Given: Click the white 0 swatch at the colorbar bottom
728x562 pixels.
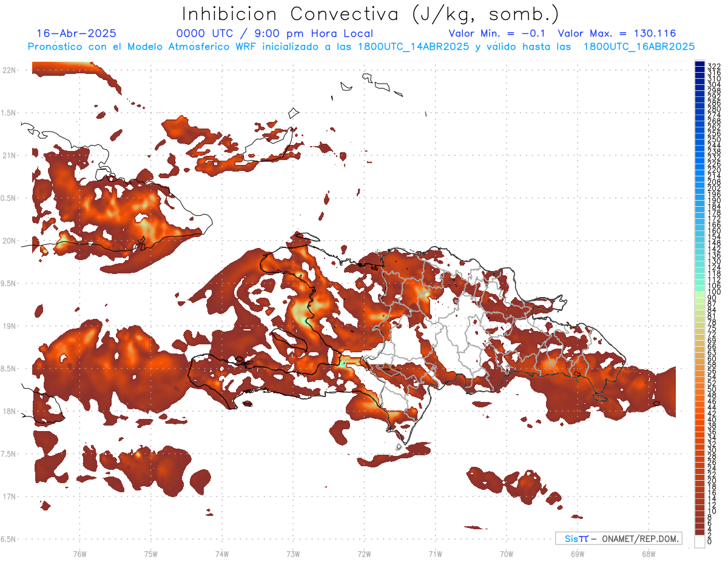Looking at the screenshot, I should tap(699, 541).
